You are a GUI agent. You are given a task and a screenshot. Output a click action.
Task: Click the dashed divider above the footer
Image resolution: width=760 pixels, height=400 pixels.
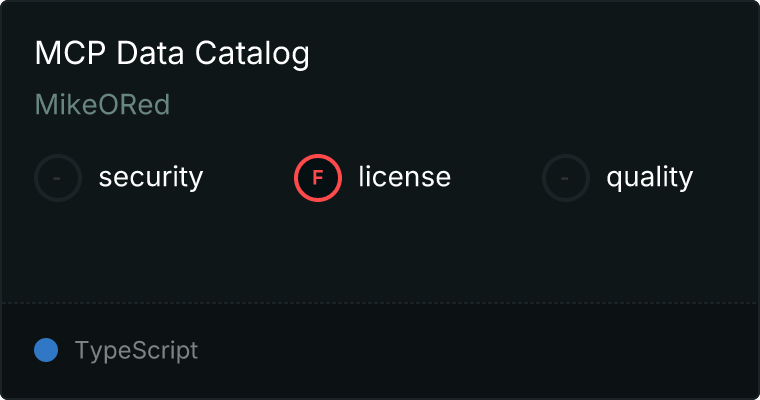point(380,302)
